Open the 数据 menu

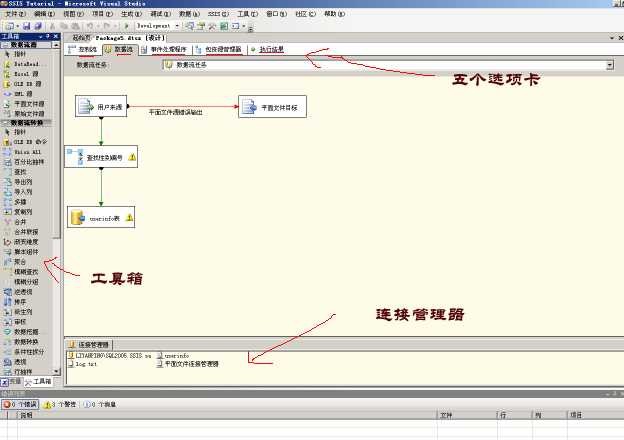click(189, 14)
